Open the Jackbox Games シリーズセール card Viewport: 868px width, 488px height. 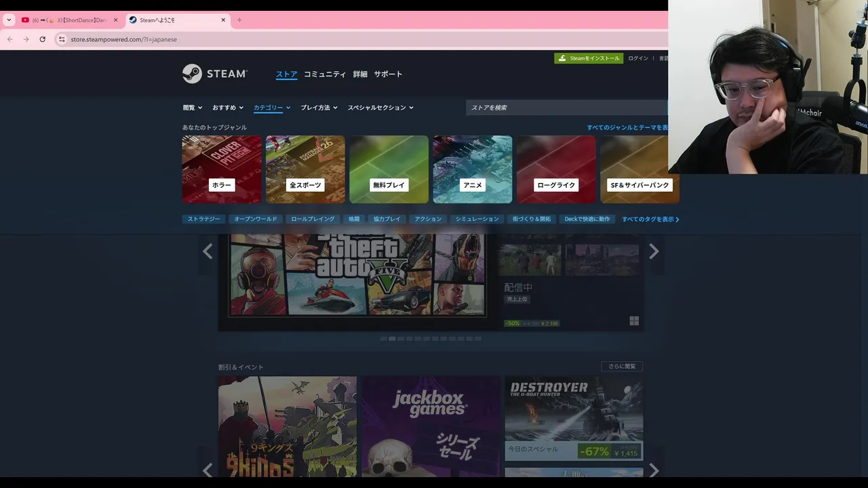pos(431,427)
